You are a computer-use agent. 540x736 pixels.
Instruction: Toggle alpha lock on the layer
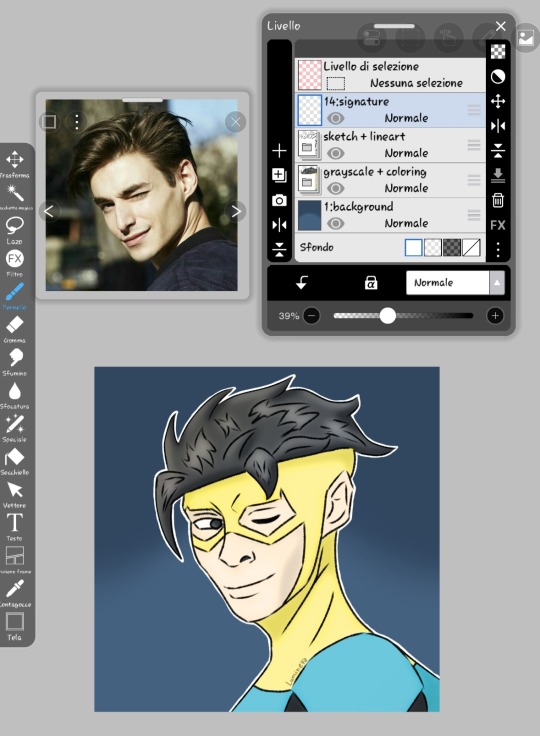tap(371, 283)
